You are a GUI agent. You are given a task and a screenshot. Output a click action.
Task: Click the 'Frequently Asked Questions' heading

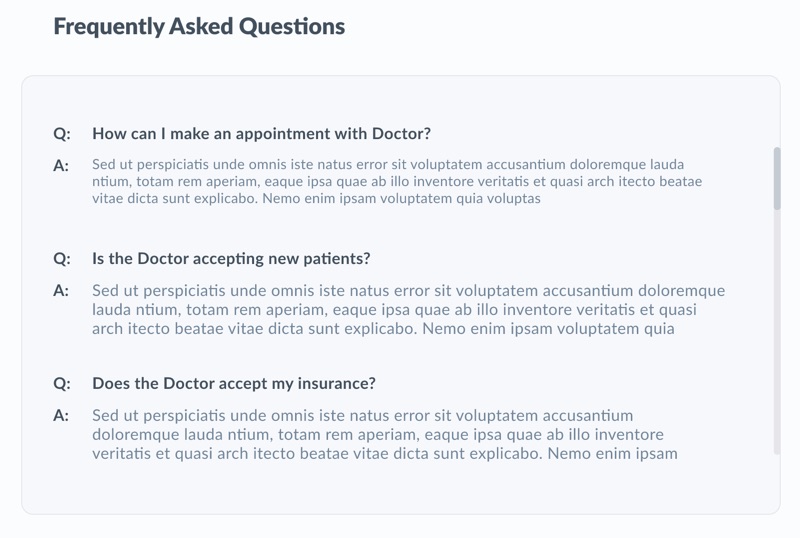point(199,27)
